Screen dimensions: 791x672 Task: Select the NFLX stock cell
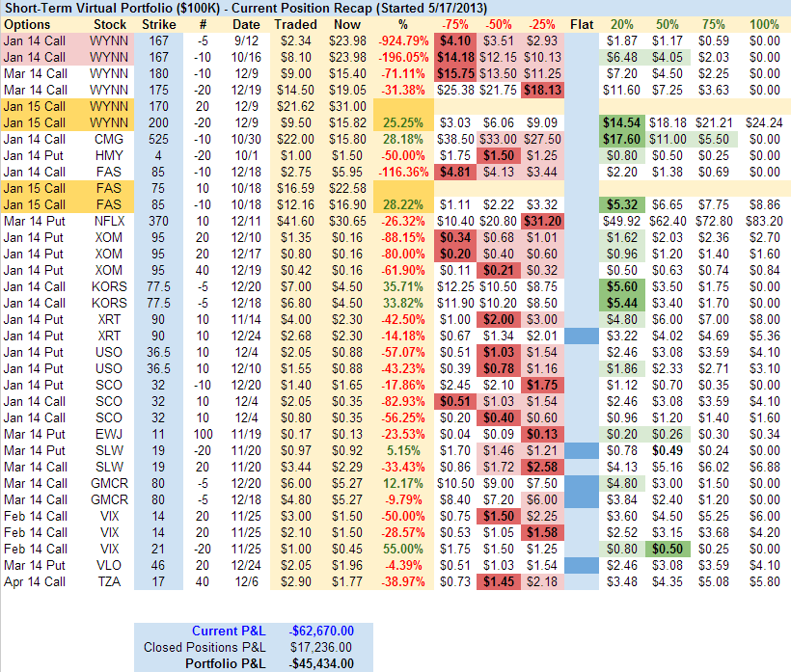coord(109,220)
